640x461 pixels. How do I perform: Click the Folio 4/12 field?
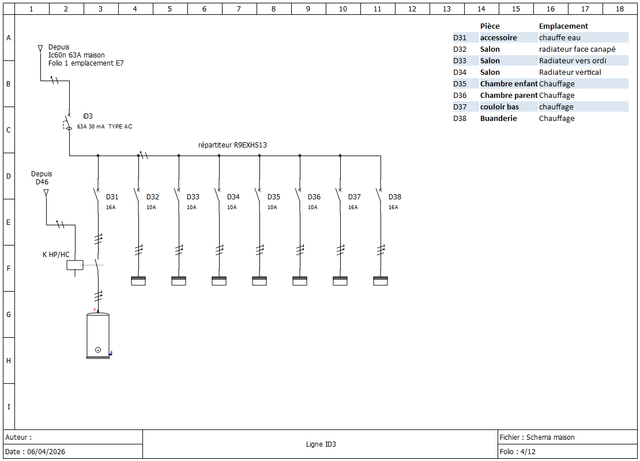coord(567,451)
